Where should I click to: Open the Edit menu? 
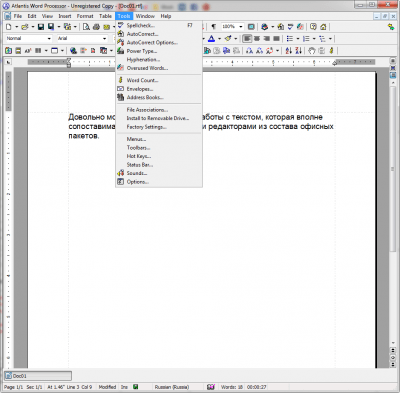coord(32,16)
